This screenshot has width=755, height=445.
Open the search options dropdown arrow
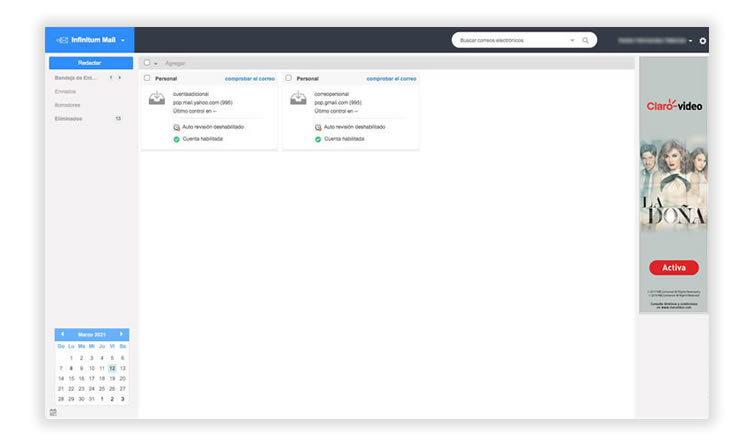point(572,40)
